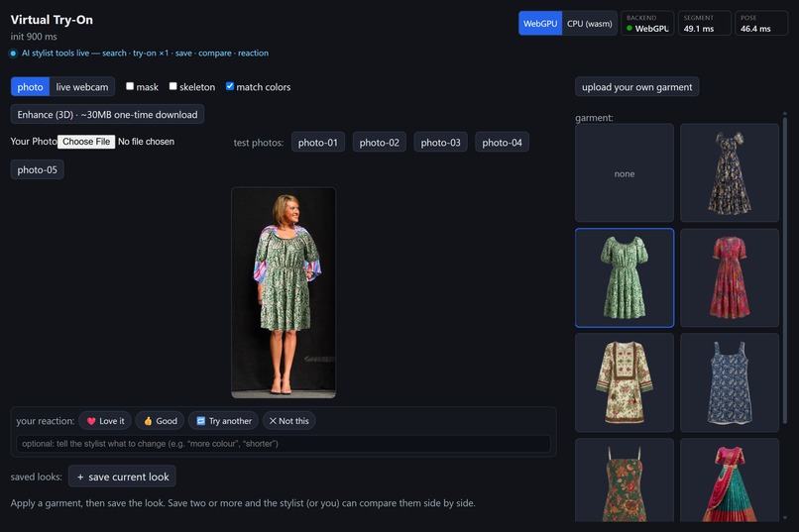Click the Virtual Try-On title
The width and height of the screenshot is (799, 532).
[52, 20]
